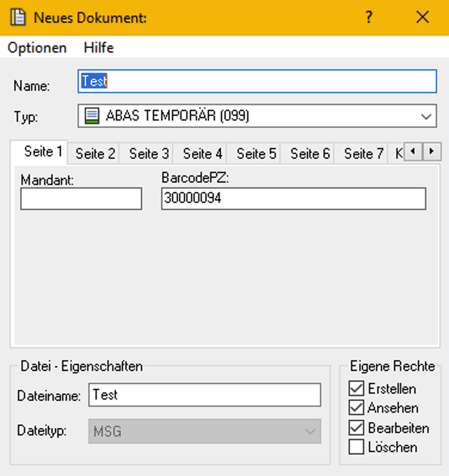Toggle the Erstellen checkbox

(356, 389)
